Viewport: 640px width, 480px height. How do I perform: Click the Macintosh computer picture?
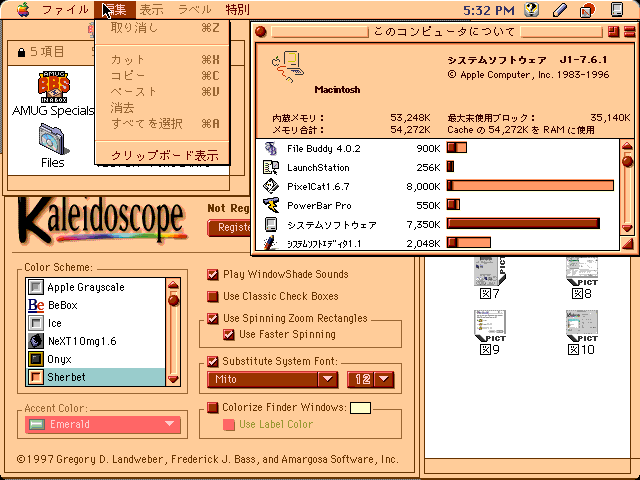[x=287, y=67]
